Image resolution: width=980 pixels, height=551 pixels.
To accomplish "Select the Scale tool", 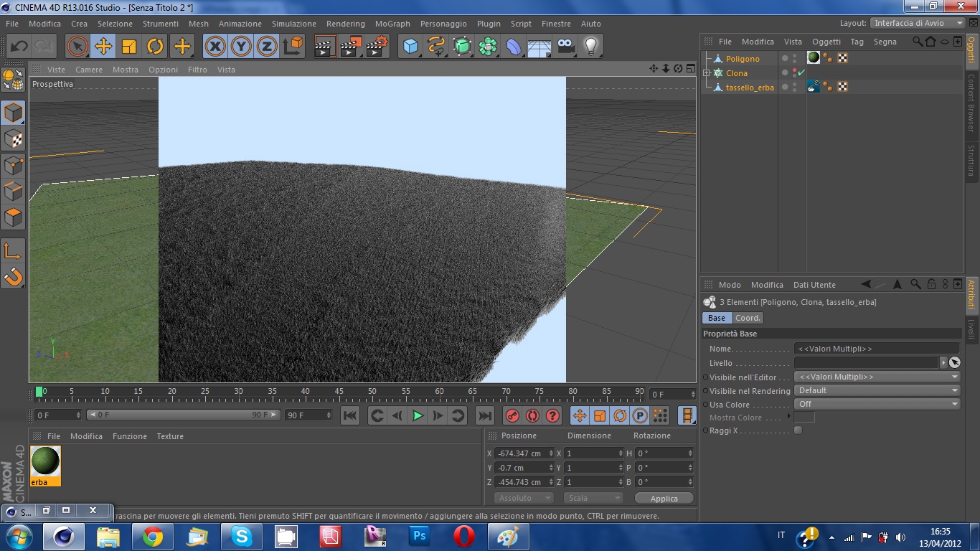I will [x=129, y=47].
